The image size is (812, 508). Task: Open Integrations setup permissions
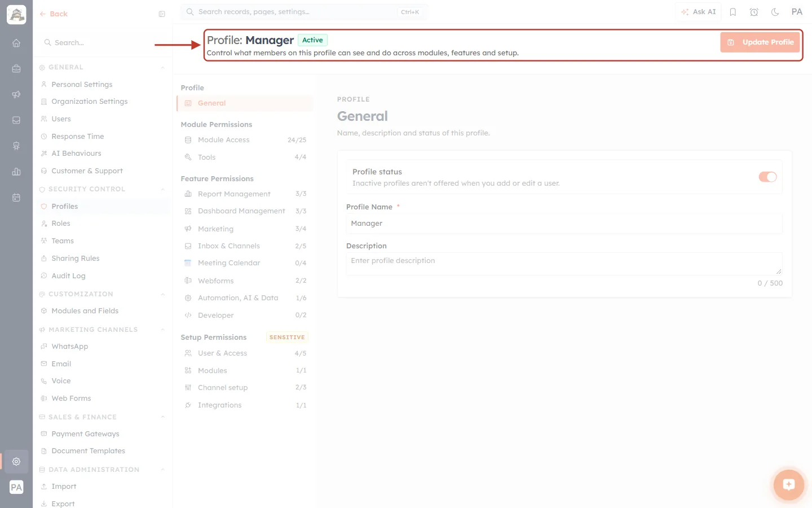pos(245,405)
